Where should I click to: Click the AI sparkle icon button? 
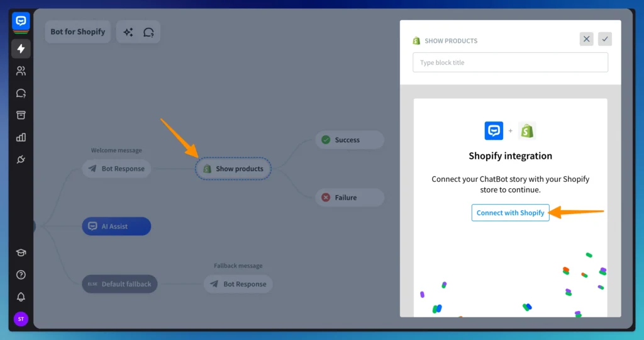coord(128,32)
